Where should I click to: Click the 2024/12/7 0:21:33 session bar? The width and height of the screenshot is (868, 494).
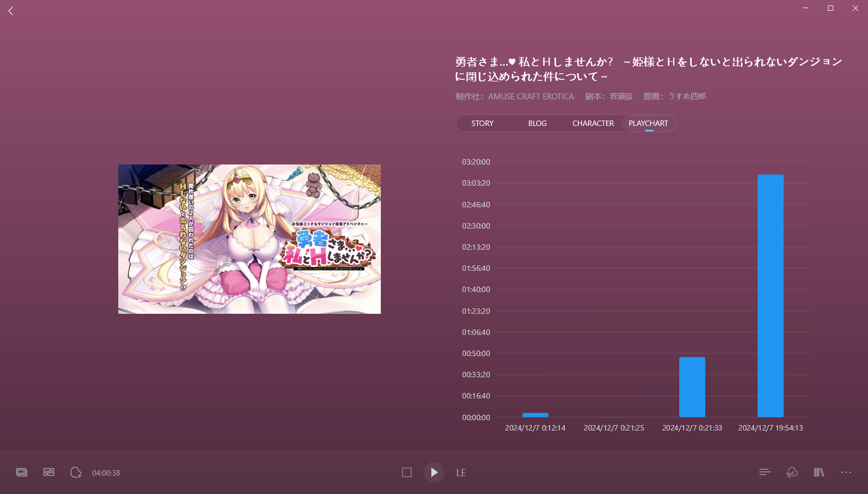tap(692, 387)
